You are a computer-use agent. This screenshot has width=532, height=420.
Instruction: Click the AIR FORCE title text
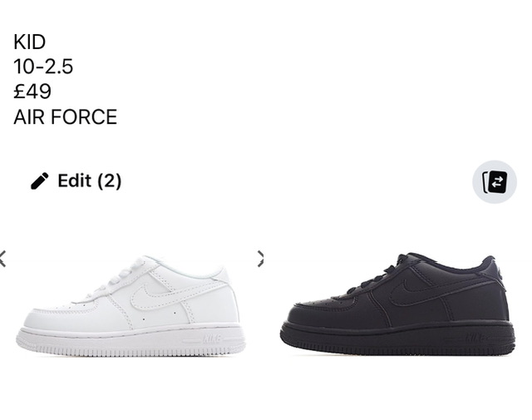(65, 116)
